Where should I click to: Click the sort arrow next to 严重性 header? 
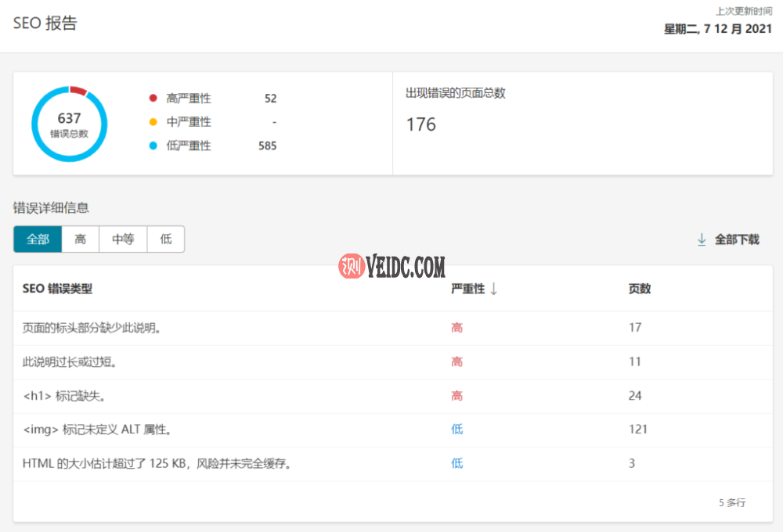pos(495,288)
